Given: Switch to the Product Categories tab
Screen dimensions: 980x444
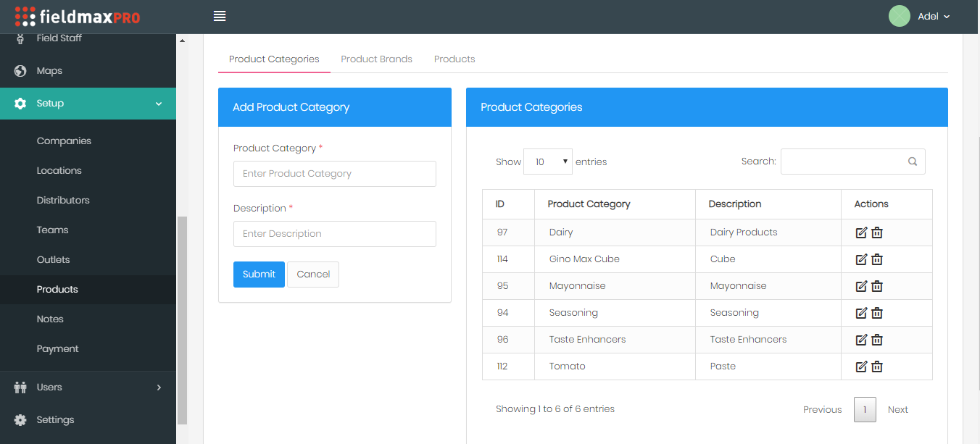Looking at the screenshot, I should point(274,59).
